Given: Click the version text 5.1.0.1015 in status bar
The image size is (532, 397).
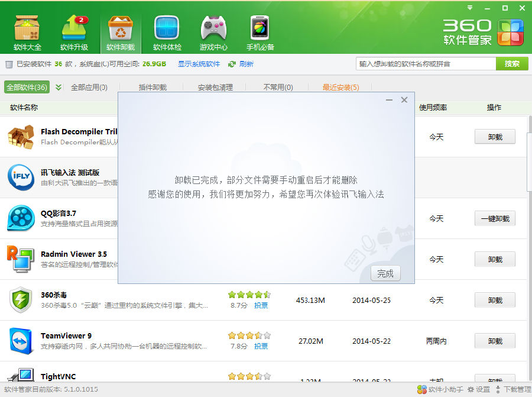Looking at the screenshot, I should (x=81, y=389).
